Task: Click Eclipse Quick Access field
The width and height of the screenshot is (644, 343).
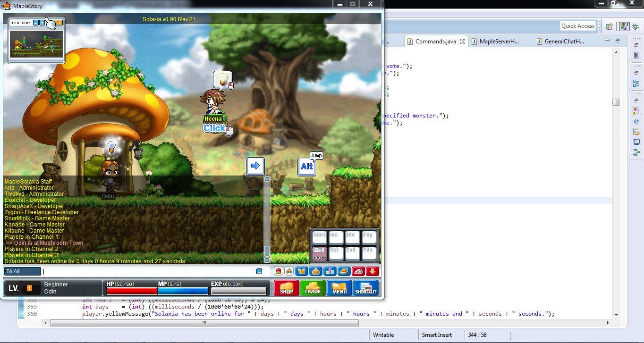Action: [578, 26]
